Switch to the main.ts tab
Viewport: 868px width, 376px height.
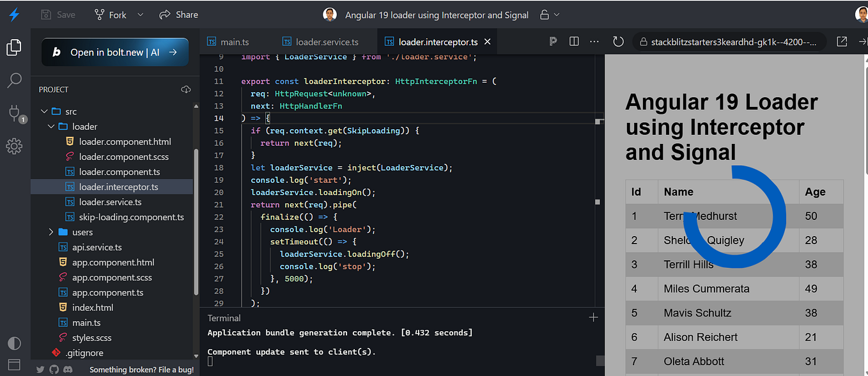[x=235, y=42]
